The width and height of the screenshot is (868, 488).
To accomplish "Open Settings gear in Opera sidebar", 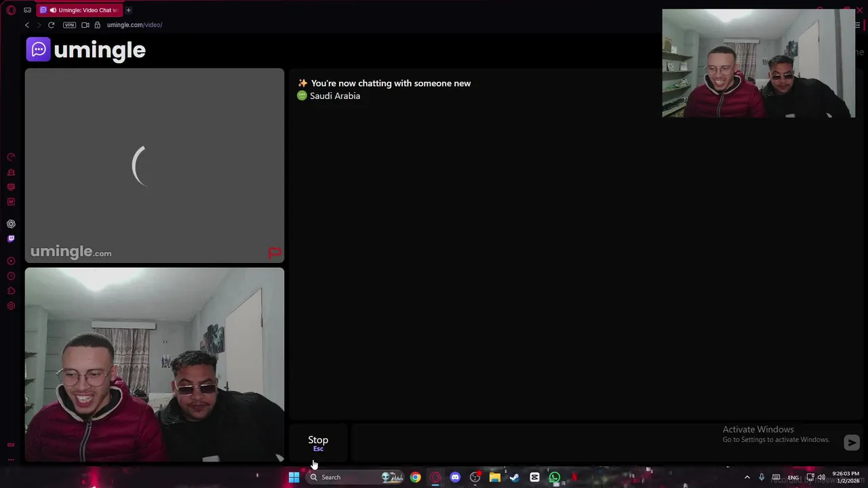I will [11, 306].
